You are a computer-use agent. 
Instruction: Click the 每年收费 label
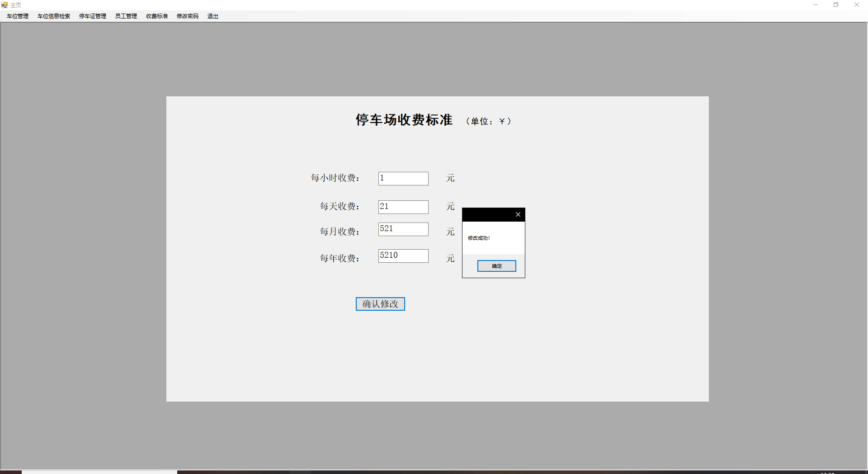click(x=340, y=259)
